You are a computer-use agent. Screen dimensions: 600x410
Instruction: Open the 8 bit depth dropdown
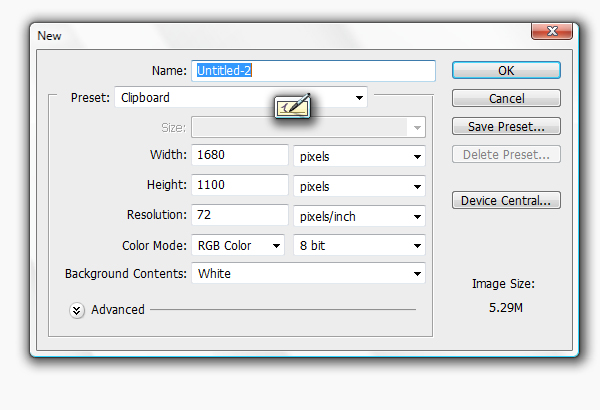click(359, 245)
